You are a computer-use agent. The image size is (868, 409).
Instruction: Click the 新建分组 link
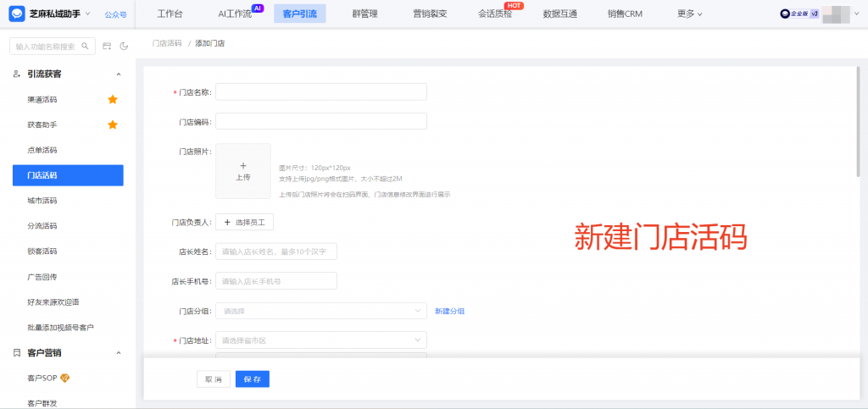[449, 311]
